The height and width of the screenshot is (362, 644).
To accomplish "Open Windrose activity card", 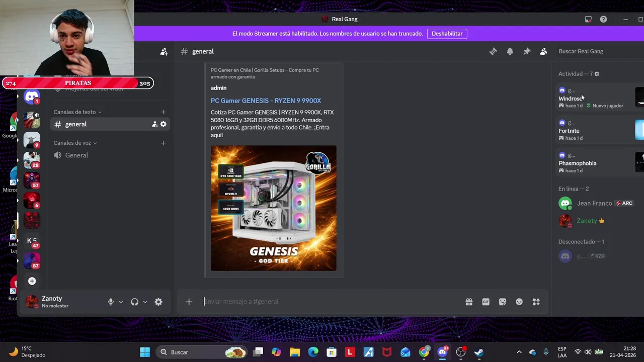I will (x=600, y=98).
